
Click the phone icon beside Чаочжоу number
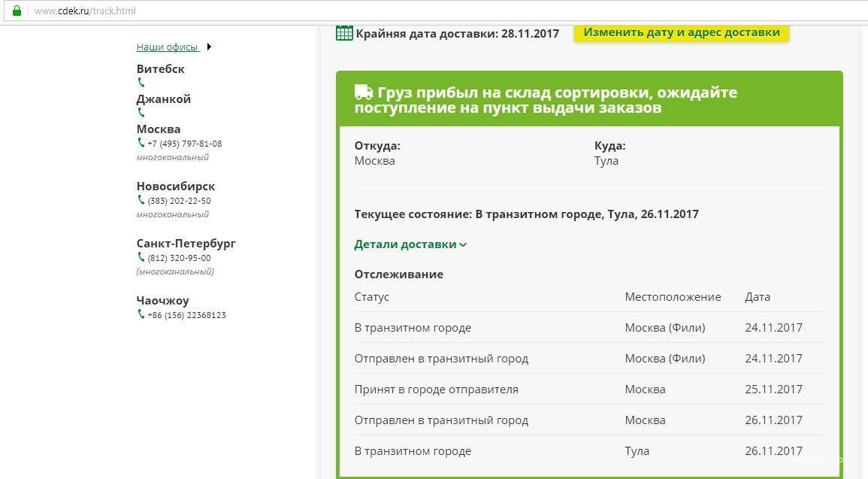click(x=141, y=314)
